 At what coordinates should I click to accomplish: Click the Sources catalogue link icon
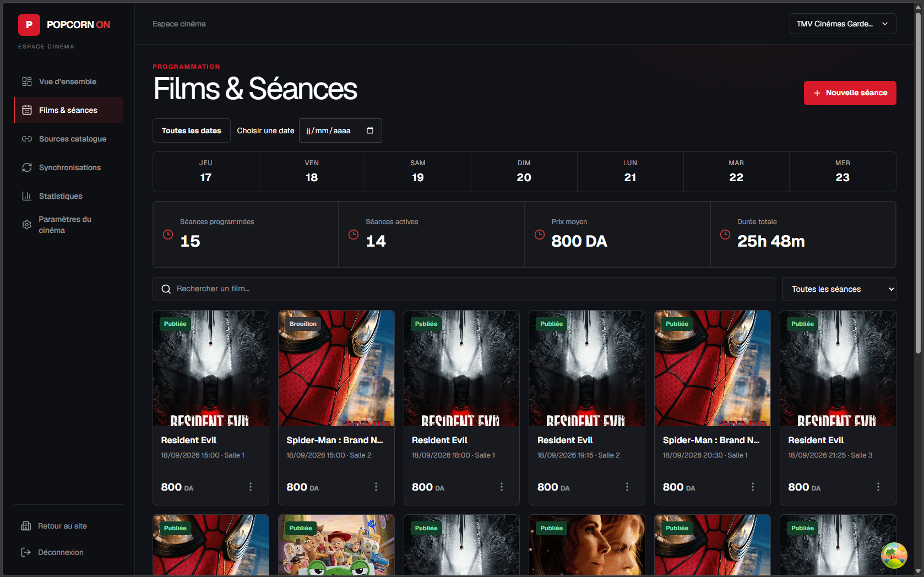click(26, 139)
